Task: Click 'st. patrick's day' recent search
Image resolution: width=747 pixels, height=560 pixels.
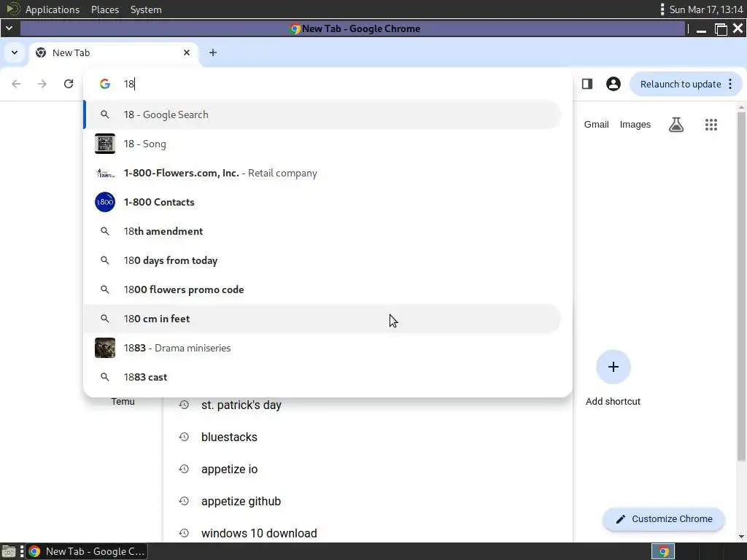Action: [x=241, y=405]
